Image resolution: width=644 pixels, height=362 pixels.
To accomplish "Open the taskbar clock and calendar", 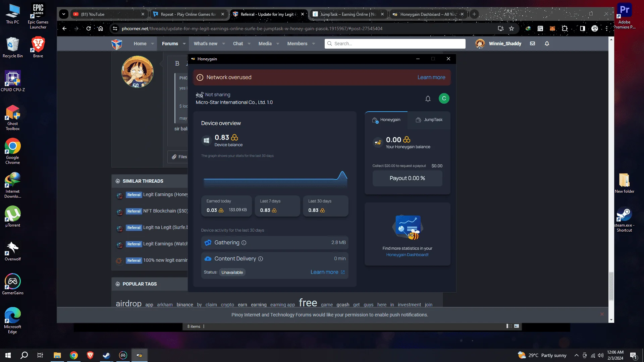I will (x=615, y=355).
